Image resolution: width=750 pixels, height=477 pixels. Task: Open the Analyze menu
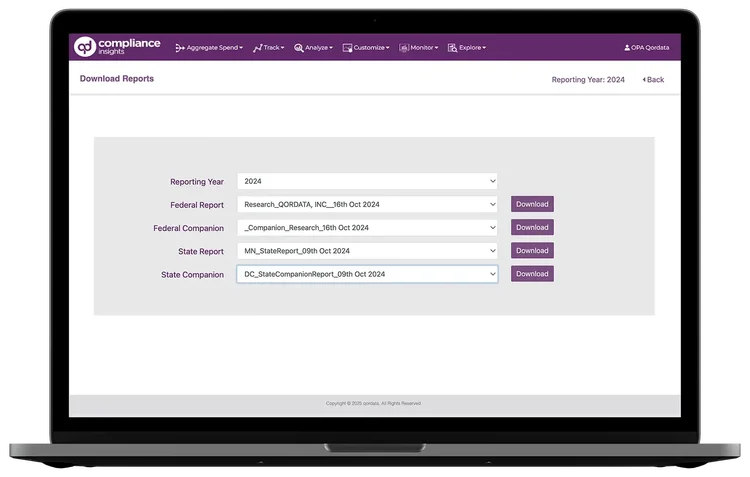[x=313, y=48]
